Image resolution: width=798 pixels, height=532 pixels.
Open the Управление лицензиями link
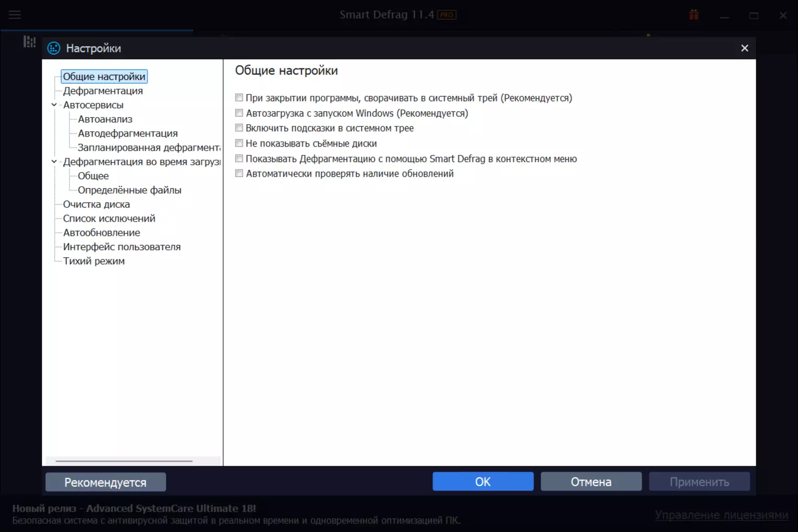click(721, 515)
